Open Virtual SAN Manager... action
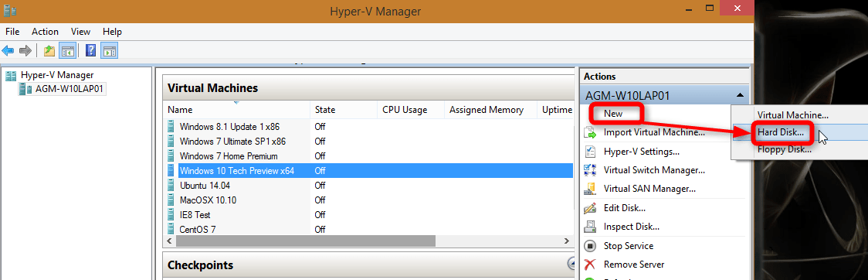The height and width of the screenshot is (280, 868). [x=649, y=189]
